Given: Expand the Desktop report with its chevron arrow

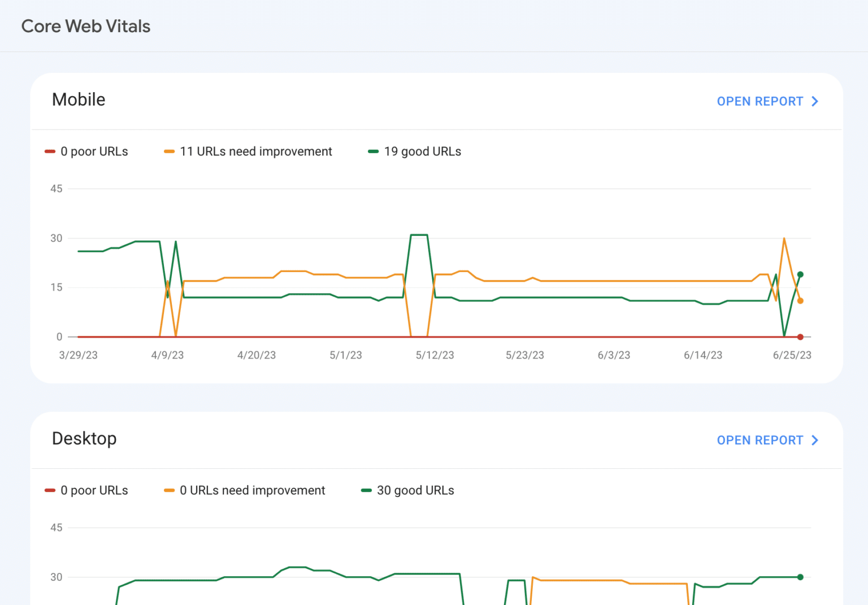Looking at the screenshot, I should (x=815, y=440).
